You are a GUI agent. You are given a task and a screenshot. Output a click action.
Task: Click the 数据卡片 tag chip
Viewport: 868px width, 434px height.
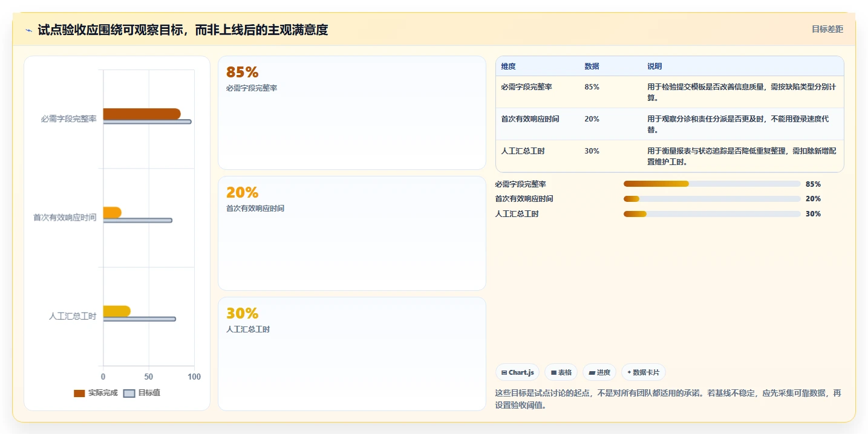pyautogui.click(x=643, y=372)
